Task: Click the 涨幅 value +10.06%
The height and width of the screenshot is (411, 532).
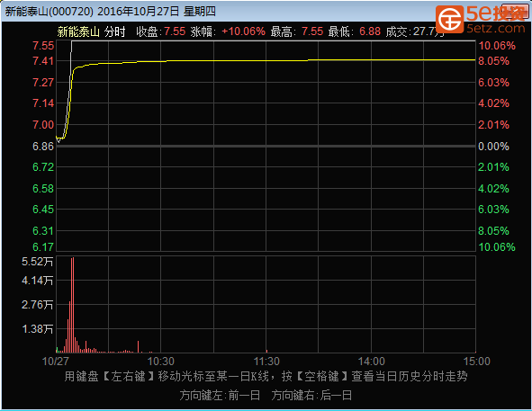Action: pos(243,31)
